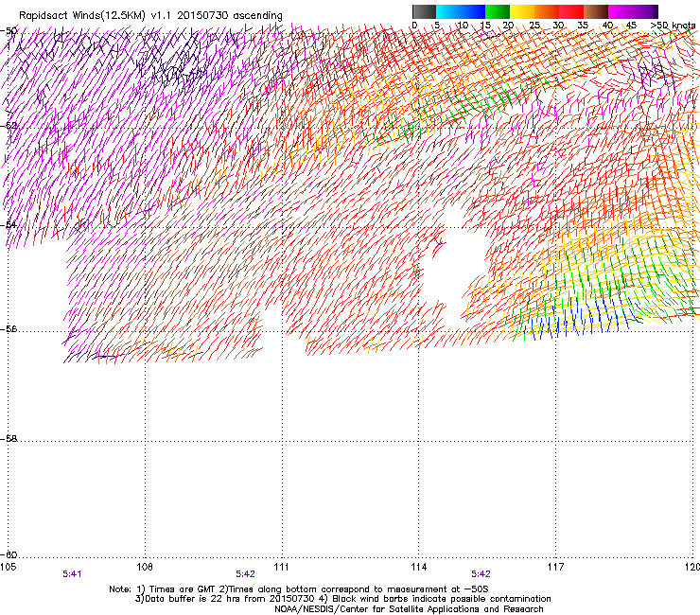Click the latitude label '-52'
Screen dimensions: 700x615
tap(9, 126)
